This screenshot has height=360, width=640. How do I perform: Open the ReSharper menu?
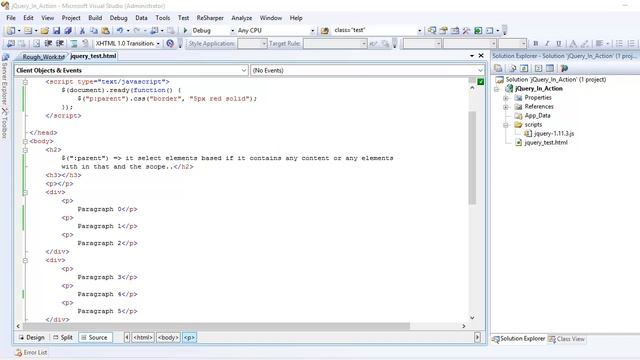[210, 18]
